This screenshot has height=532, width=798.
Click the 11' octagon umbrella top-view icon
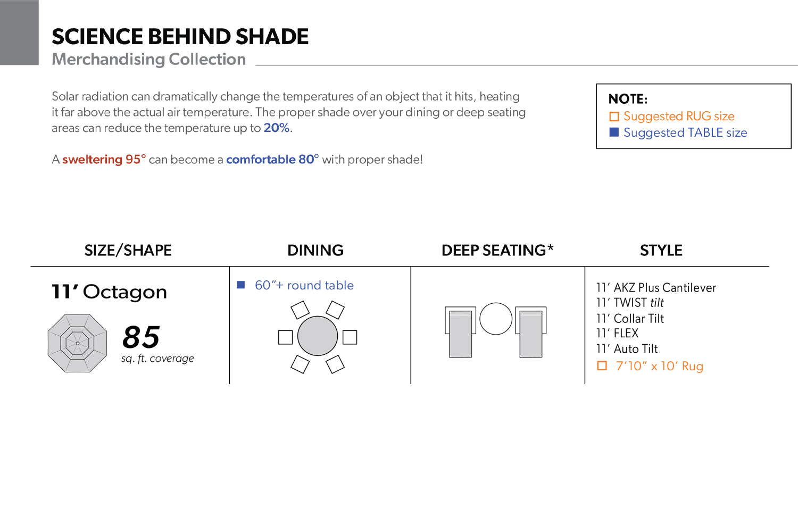pyautogui.click(x=78, y=343)
